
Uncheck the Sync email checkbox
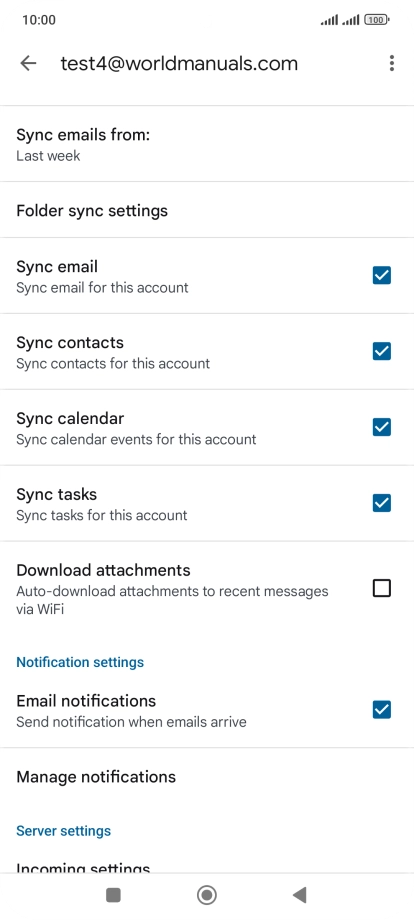(x=382, y=275)
